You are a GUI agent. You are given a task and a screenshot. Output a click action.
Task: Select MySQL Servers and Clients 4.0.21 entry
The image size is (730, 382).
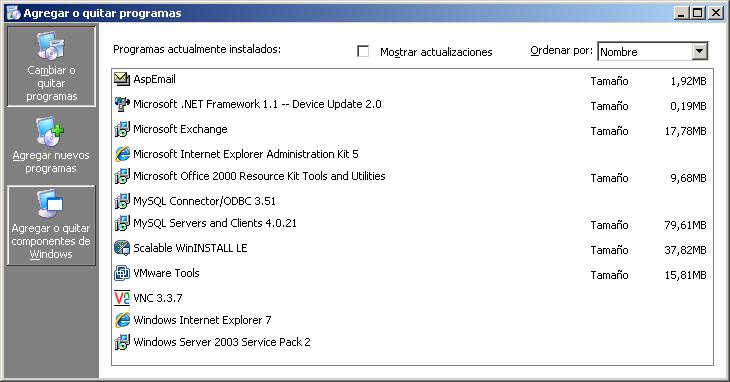coord(412,223)
